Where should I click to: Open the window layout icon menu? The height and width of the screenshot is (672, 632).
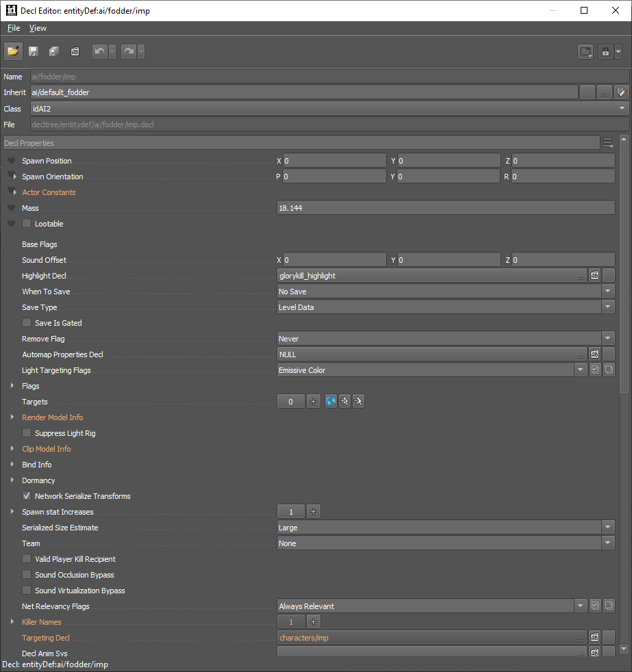(x=585, y=52)
